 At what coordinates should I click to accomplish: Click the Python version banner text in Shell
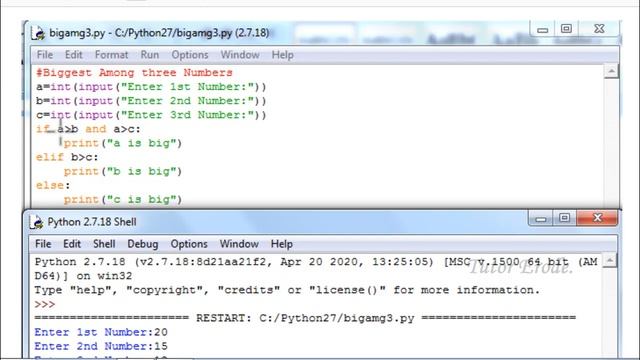point(316,269)
